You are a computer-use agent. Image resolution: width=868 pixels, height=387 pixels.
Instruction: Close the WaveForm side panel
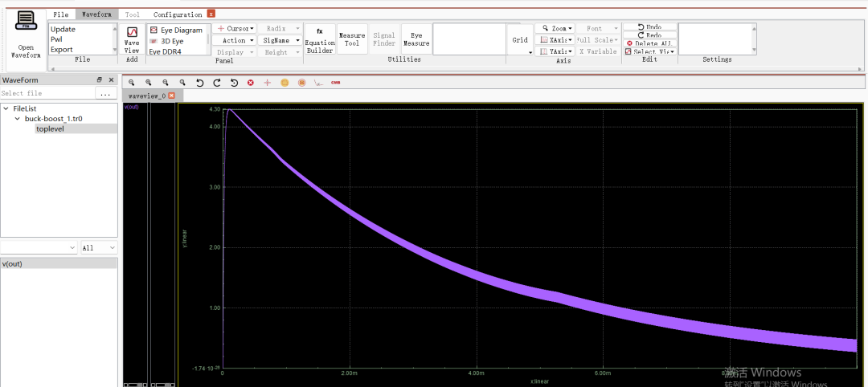[x=111, y=80]
